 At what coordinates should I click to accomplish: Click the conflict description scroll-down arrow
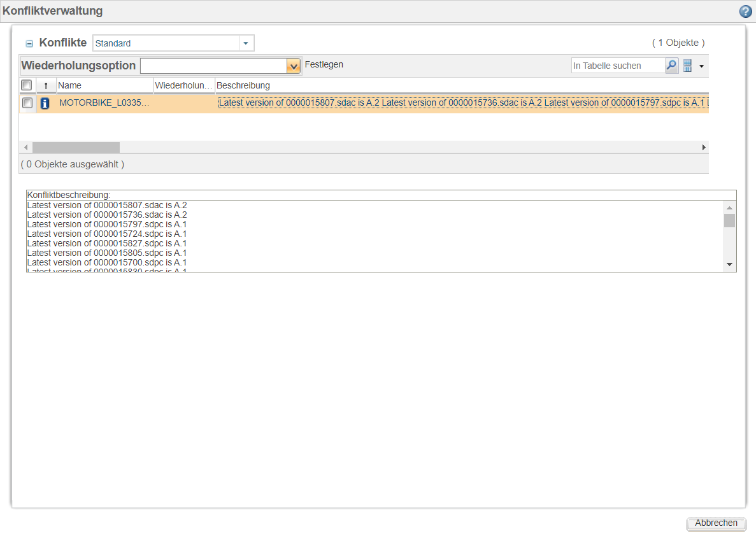(x=729, y=265)
